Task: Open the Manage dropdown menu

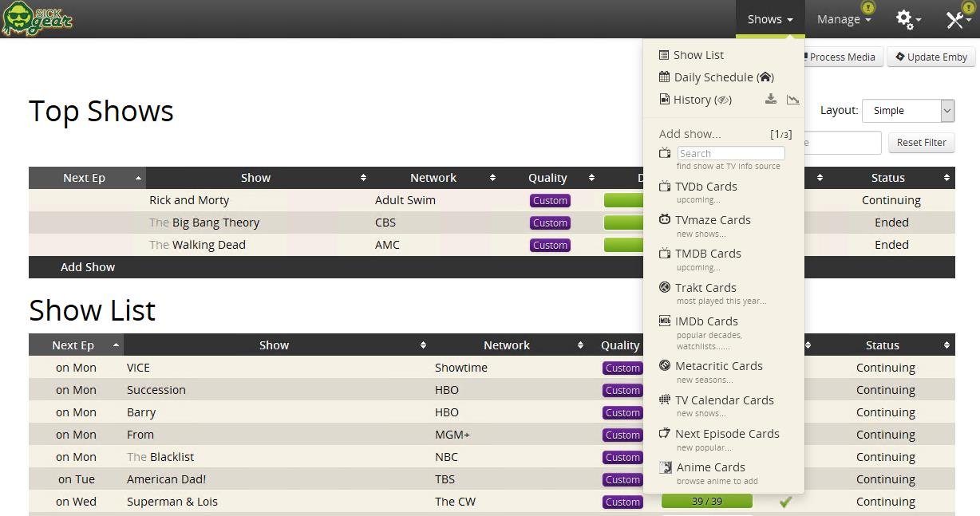Action: (844, 19)
